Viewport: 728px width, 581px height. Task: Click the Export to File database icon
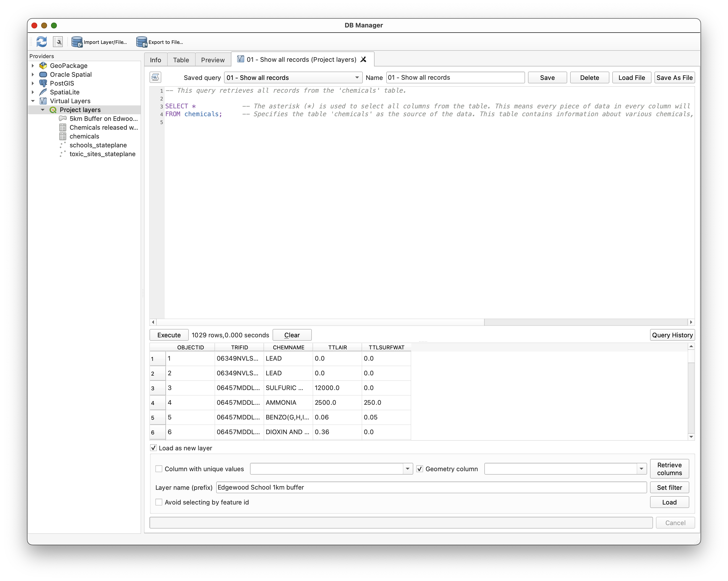pyautogui.click(x=141, y=42)
